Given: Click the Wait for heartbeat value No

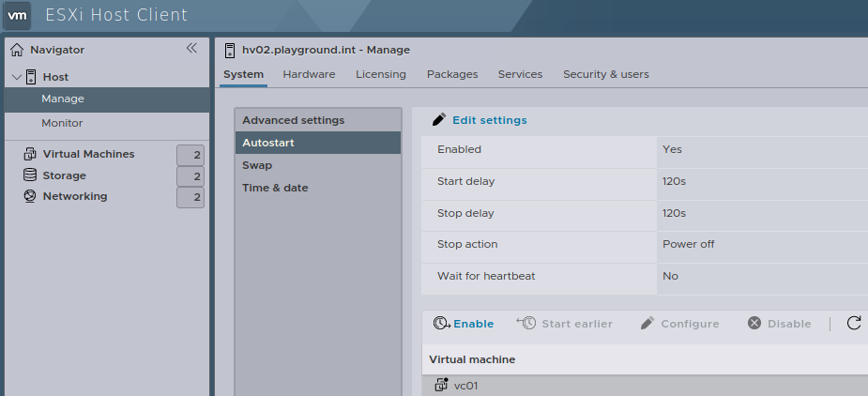Looking at the screenshot, I should (670, 276).
